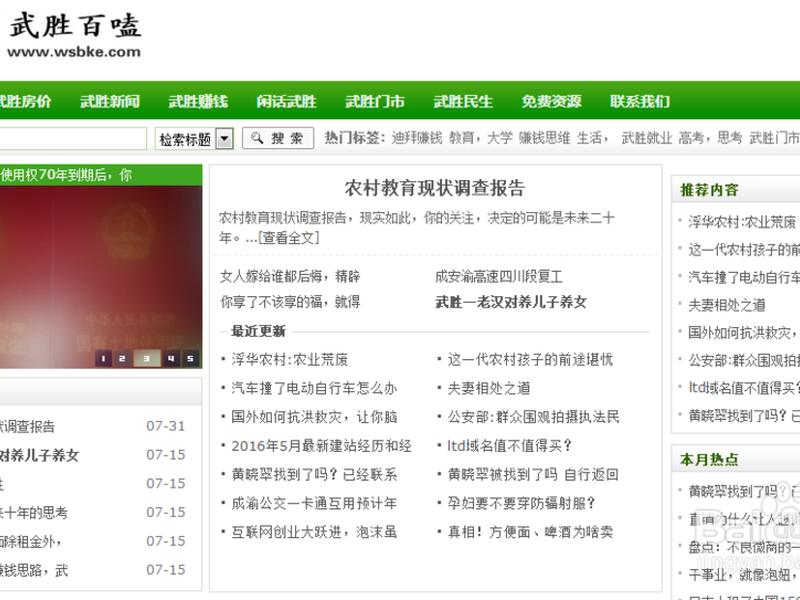Open 真相!方便面、啤酒为啥卖 article
Viewport: 800px width, 600px height.
[x=530, y=532]
